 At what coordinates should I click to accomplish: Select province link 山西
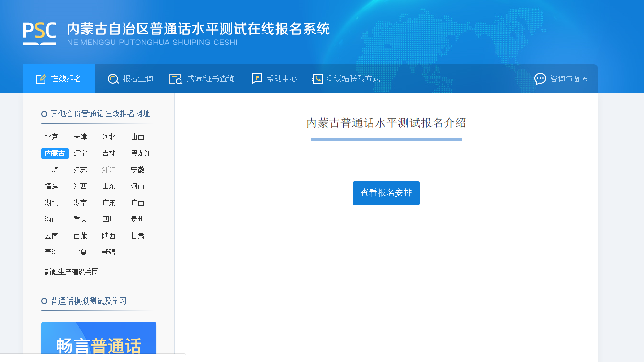coord(138,137)
